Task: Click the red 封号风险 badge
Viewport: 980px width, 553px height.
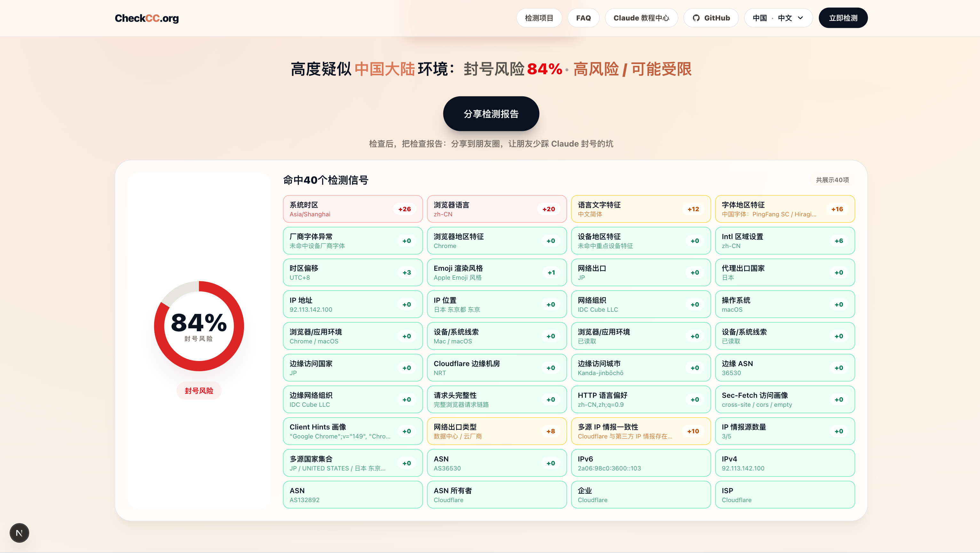Action: [x=199, y=390]
